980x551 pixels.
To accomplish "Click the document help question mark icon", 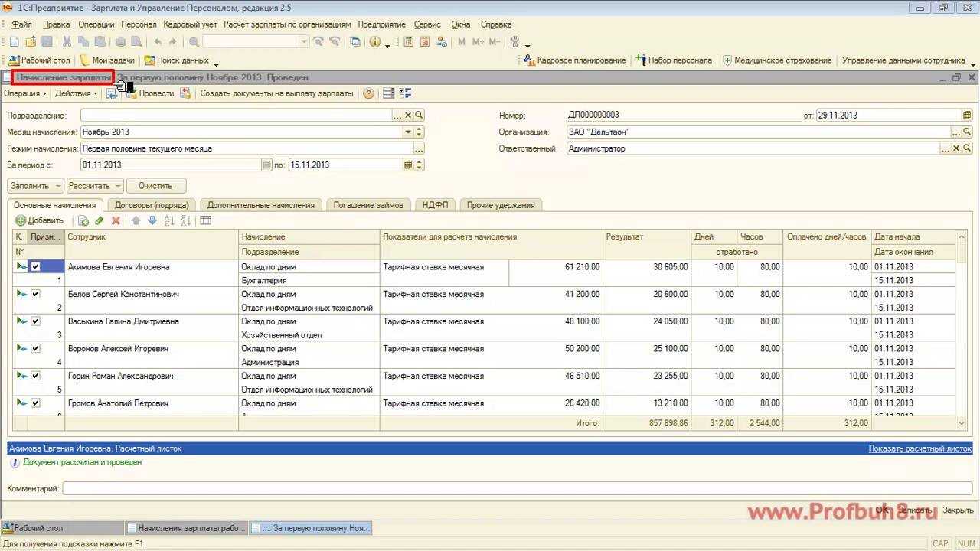I will point(368,93).
